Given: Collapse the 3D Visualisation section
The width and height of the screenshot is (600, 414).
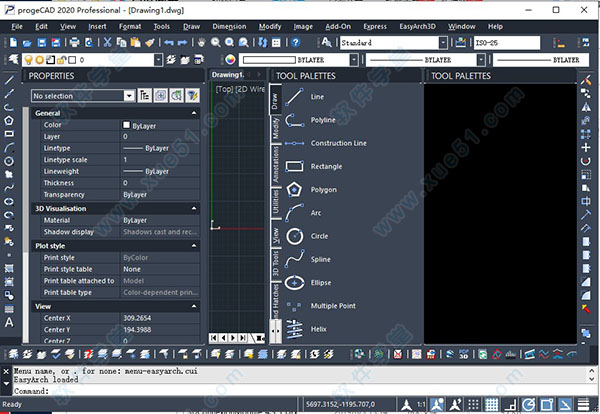Looking at the screenshot, I should pyautogui.click(x=194, y=209).
